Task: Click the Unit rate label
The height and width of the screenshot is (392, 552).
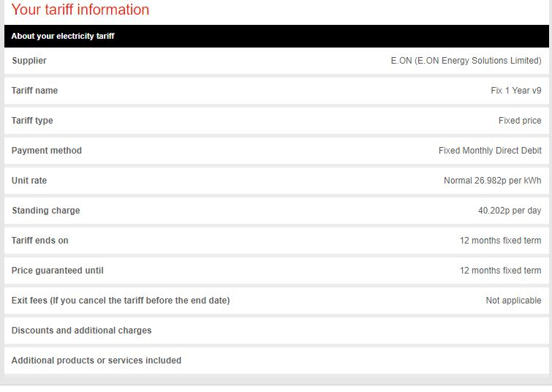Action: 29,181
